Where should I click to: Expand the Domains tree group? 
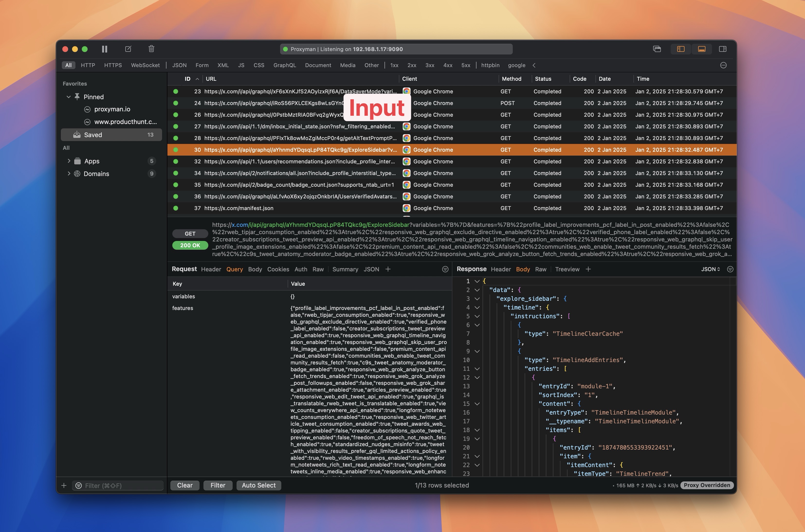(69, 173)
